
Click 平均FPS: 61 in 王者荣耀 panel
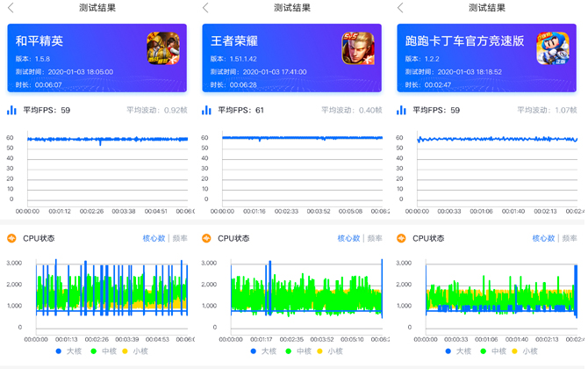[x=241, y=111]
